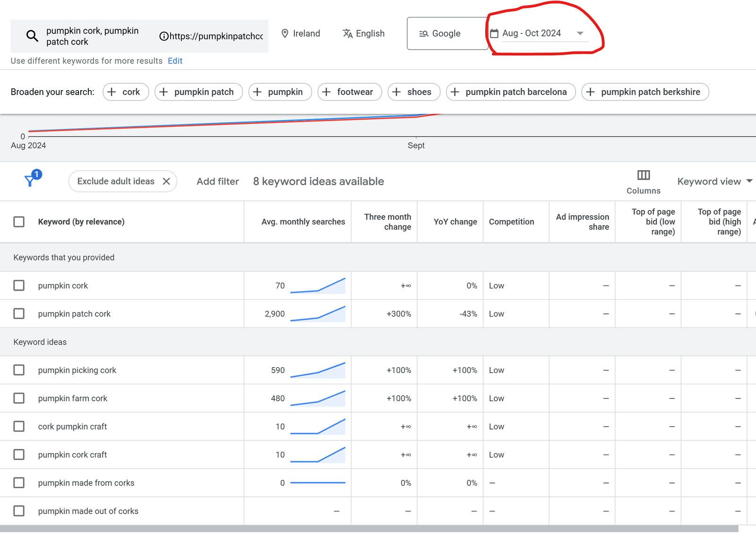Sort by Avg. monthly searches column
This screenshot has width=756, height=535.
pos(303,222)
